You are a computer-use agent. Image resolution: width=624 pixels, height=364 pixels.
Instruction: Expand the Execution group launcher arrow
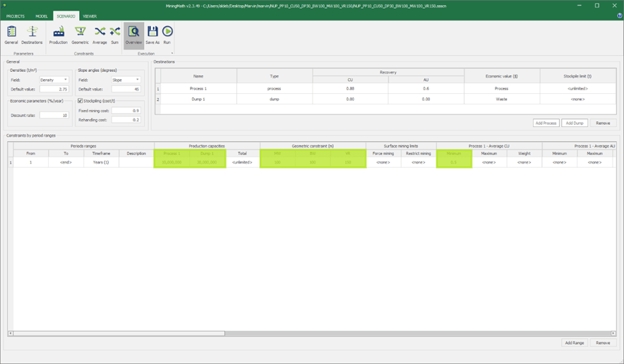click(x=172, y=53)
